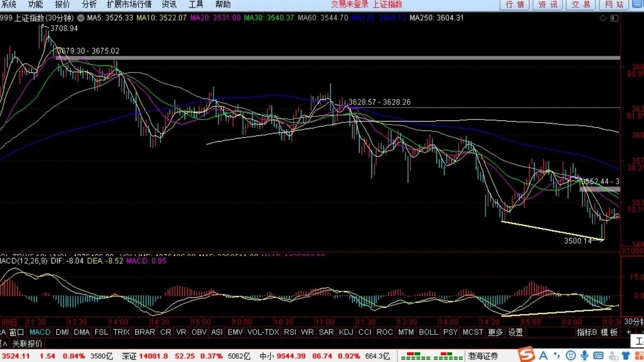Click the plus zoom button beside 模板
Image resolution: width=644 pixels, height=362 pixels.
[x=628, y=332]
